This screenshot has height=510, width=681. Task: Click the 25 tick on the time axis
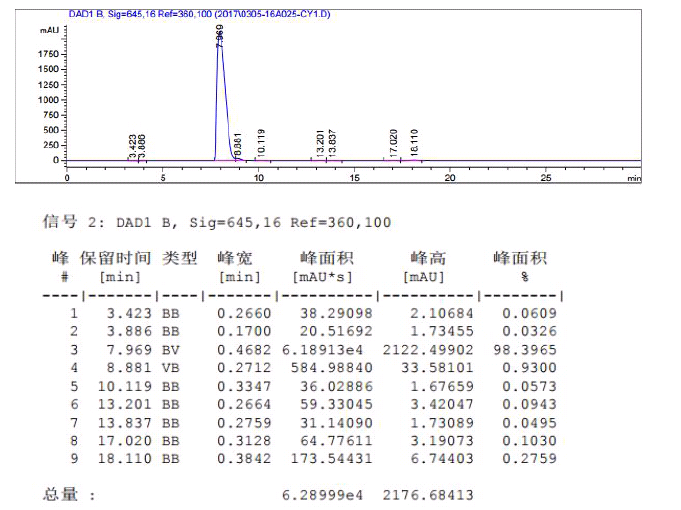(546, 178)
